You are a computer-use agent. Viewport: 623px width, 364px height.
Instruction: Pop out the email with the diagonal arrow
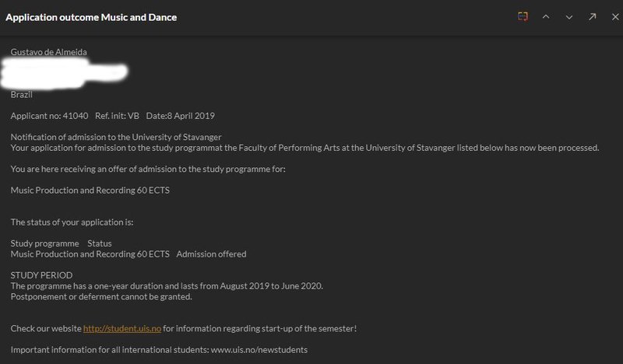click(592, 17)
